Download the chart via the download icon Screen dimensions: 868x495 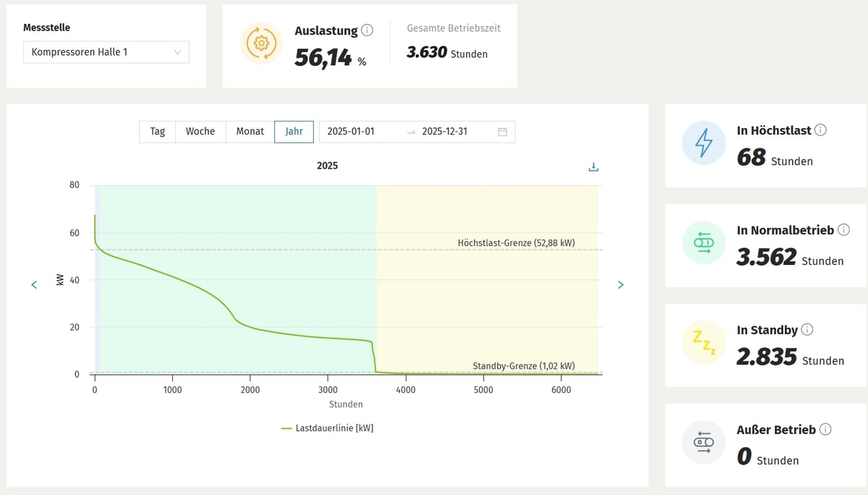[x=593, y=167]
